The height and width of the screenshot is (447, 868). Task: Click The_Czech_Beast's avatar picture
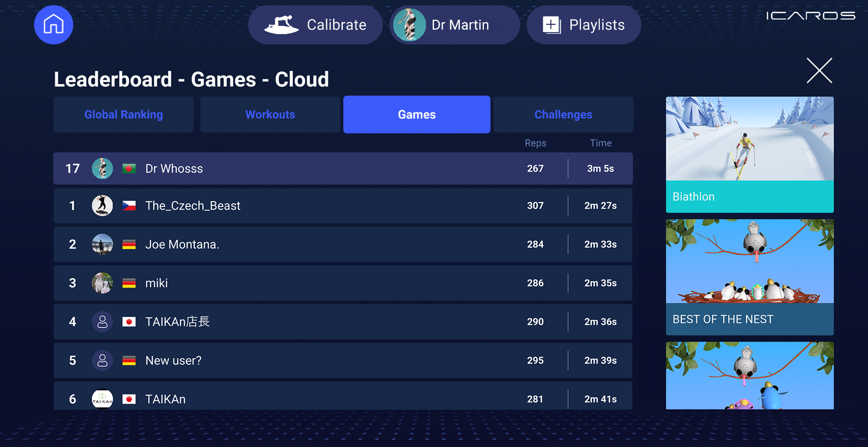pos(102,206)
